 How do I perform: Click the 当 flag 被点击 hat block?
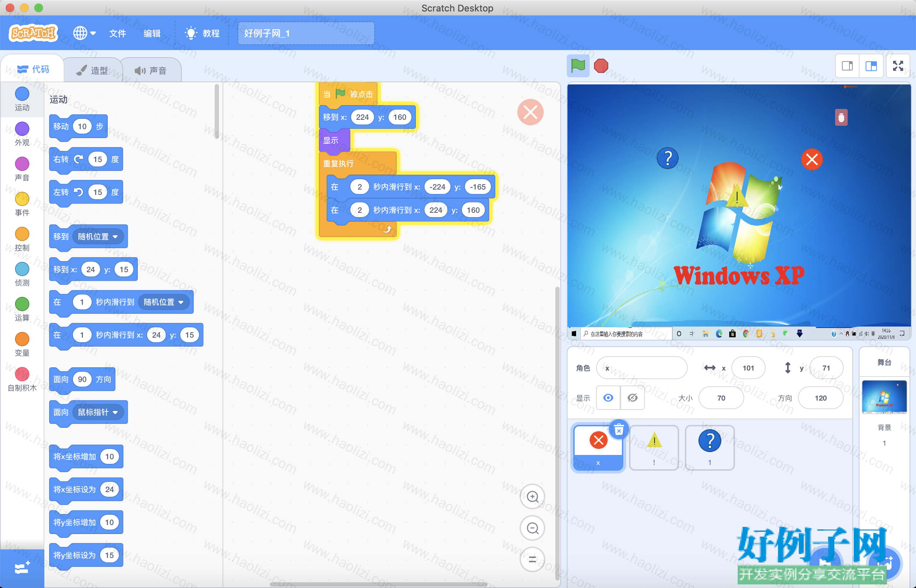[349, 94]
